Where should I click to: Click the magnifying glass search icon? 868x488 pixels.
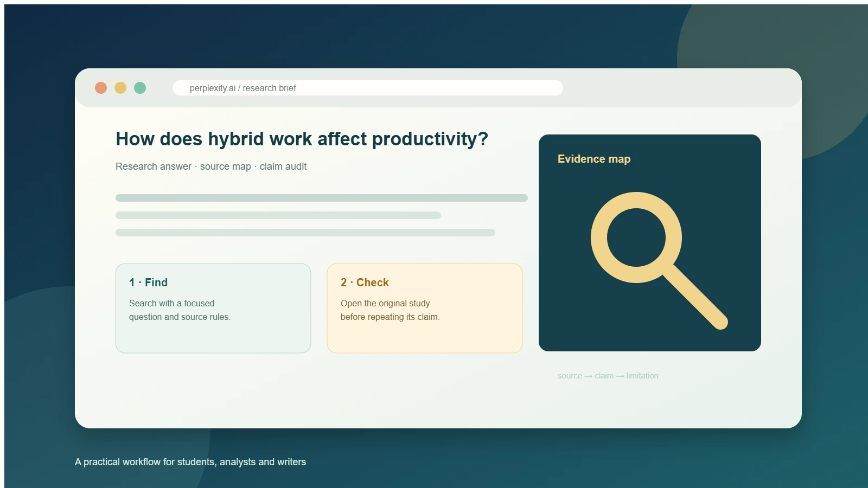(659, 260)
